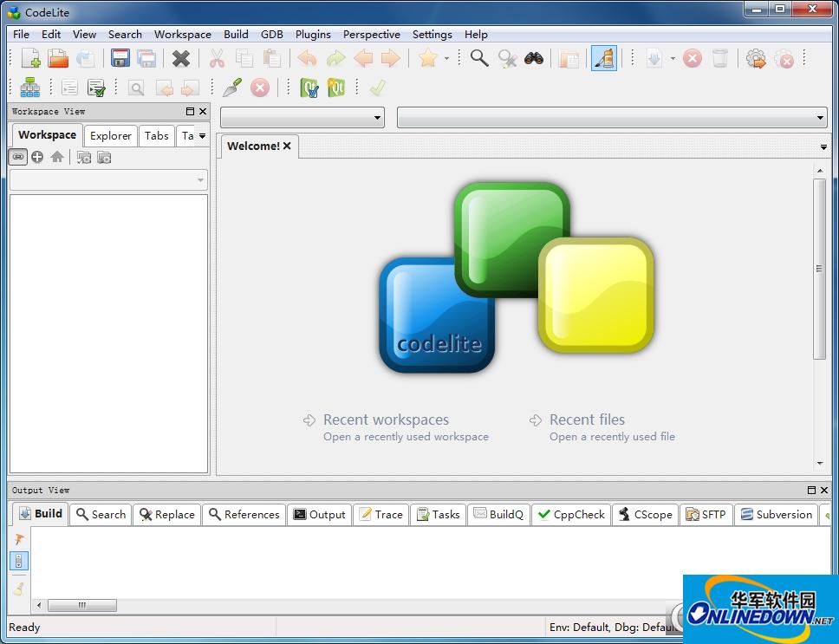Open the Workspace menu
The height and width of the screenshot is (644, 839).
(183, 34)
